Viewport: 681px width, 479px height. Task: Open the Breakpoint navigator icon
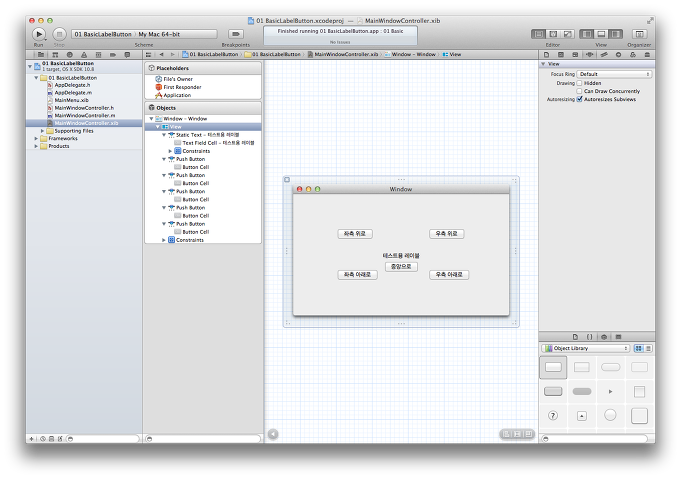click(x=112, y=55)
